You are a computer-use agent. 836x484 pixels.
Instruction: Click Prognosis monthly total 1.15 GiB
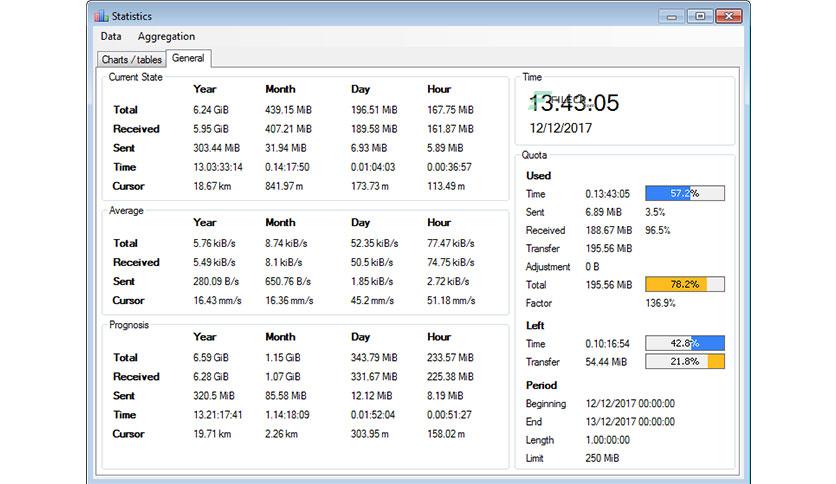[283, 358]
